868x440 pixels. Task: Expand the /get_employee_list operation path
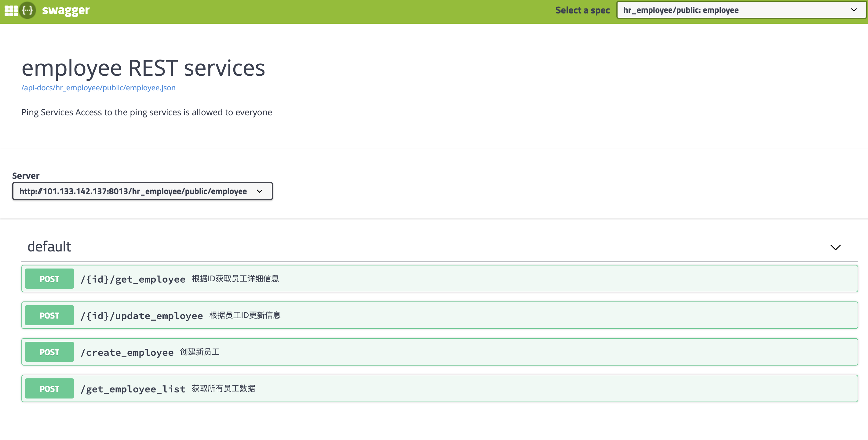tap(133, 389)
